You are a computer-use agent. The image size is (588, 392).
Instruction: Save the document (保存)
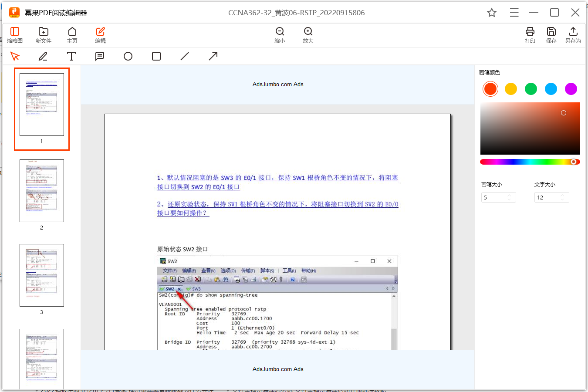point(551,35)
